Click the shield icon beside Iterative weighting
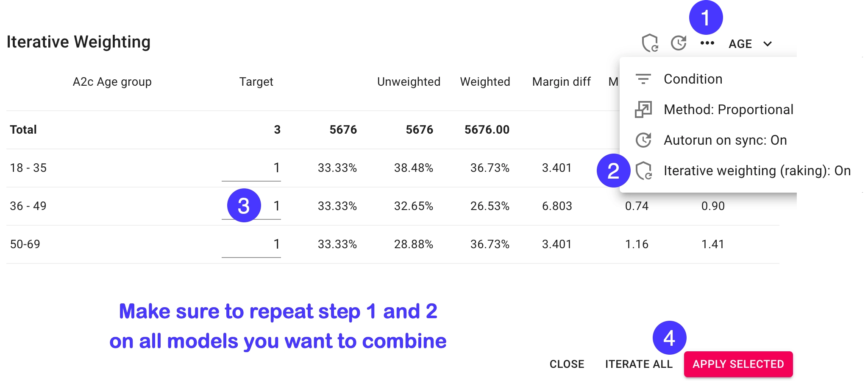This screenshot has width=868, height=381. point(644,171)
